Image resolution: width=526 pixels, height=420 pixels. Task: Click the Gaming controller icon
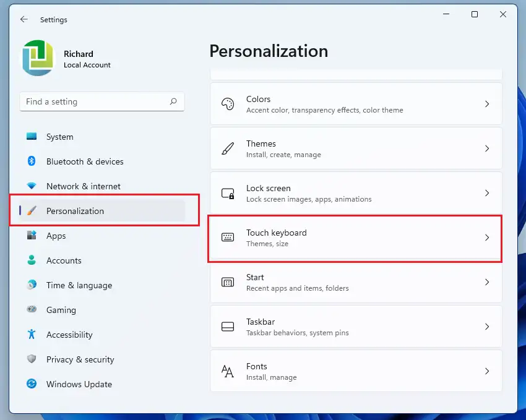point(32,309)
